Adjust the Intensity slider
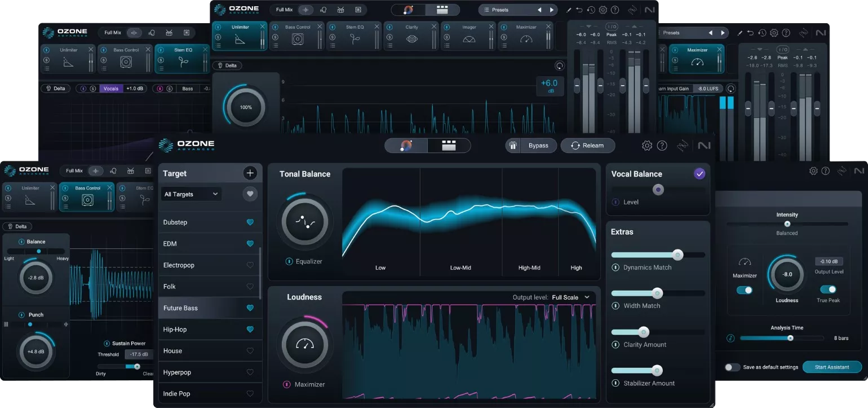Image resolution: width=868 pixels, height=408 pixels. click(x=787, y=224)
